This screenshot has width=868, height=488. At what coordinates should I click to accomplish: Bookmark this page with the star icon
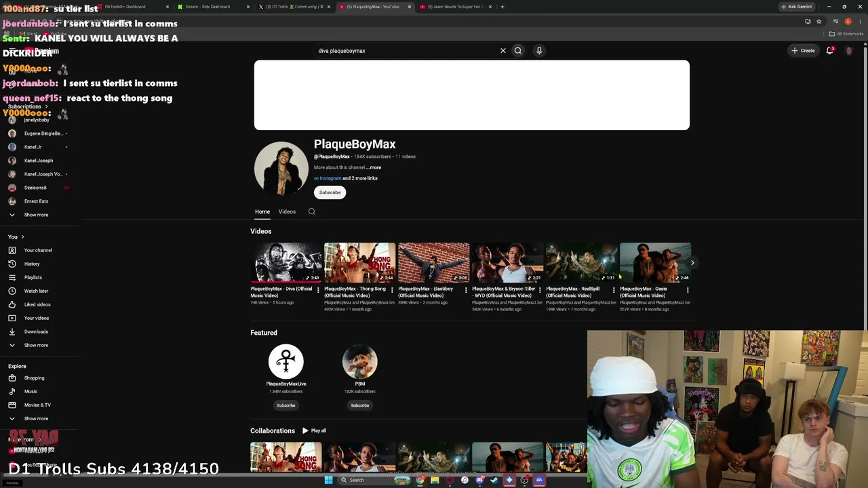tap(818, 21)
